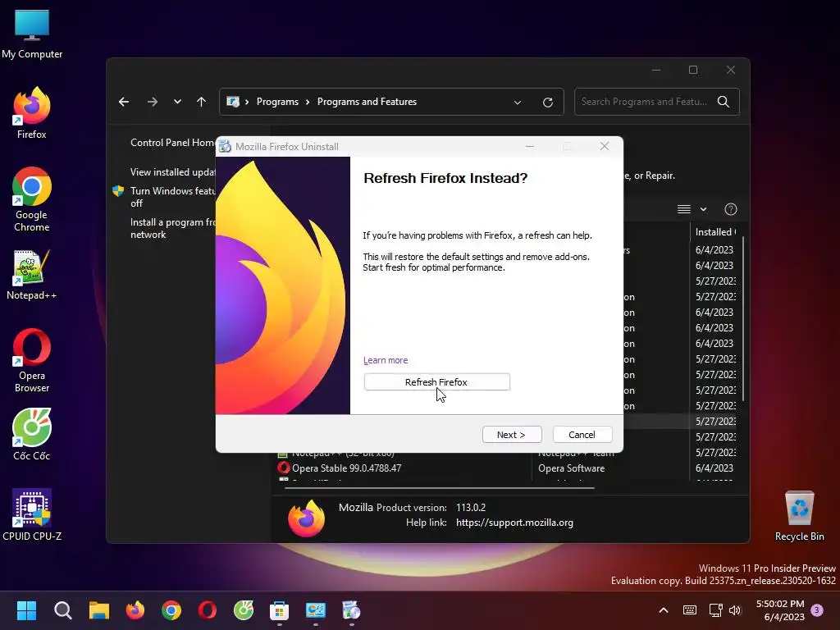
Task: Open My Computer desktop icon
Action: click(32, 34)
